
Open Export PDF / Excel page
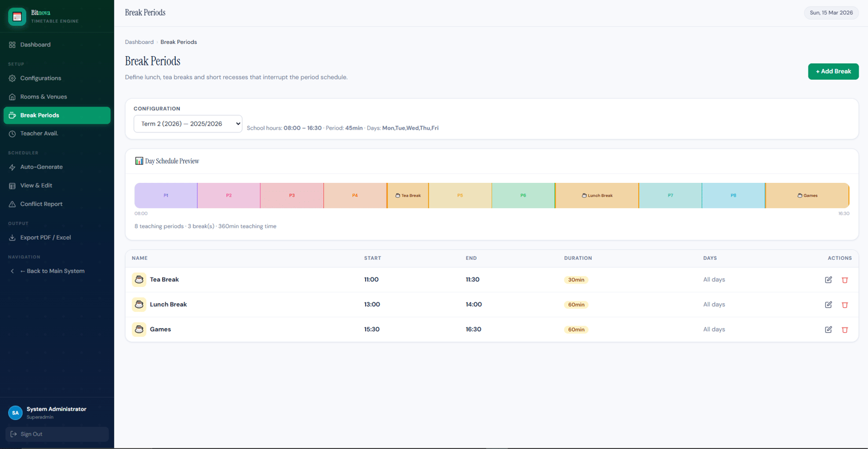[45, 237]
